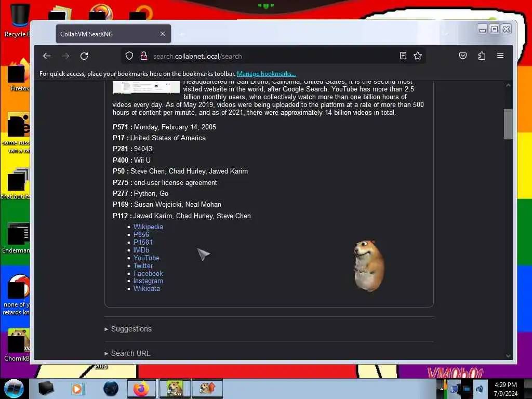This screenshot has height=399, width=532.
Task: Go back with the browser back arrow
Action: pyautogui.click(x=47, y=56)
